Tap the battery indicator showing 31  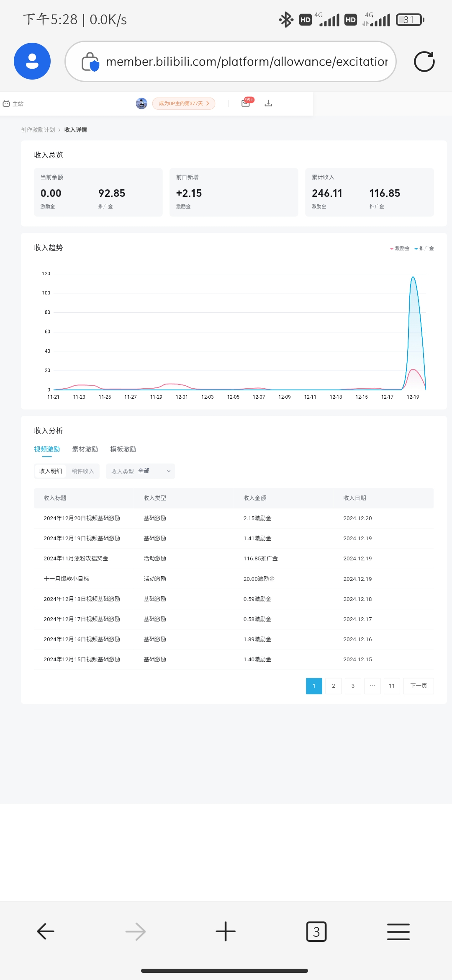pos(410,20)
